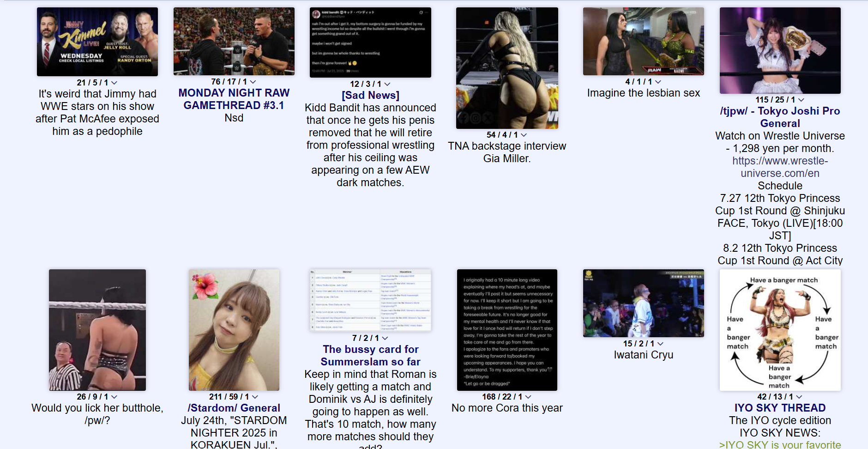Click the 'No more Cora this year' text
This screenshot has width=868, height=449.
pyautogui.click(x=507, y=408)
